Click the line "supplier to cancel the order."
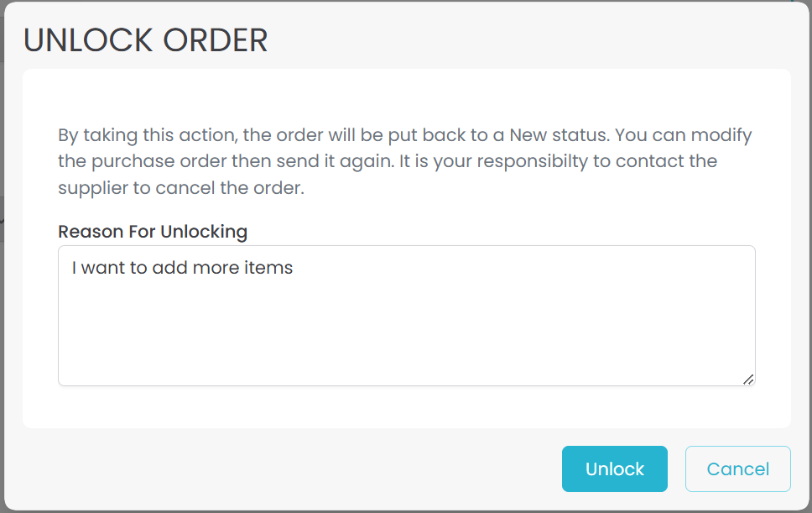Image resolution: width=812 pixels, height=513 pixels. click(180, 188)
